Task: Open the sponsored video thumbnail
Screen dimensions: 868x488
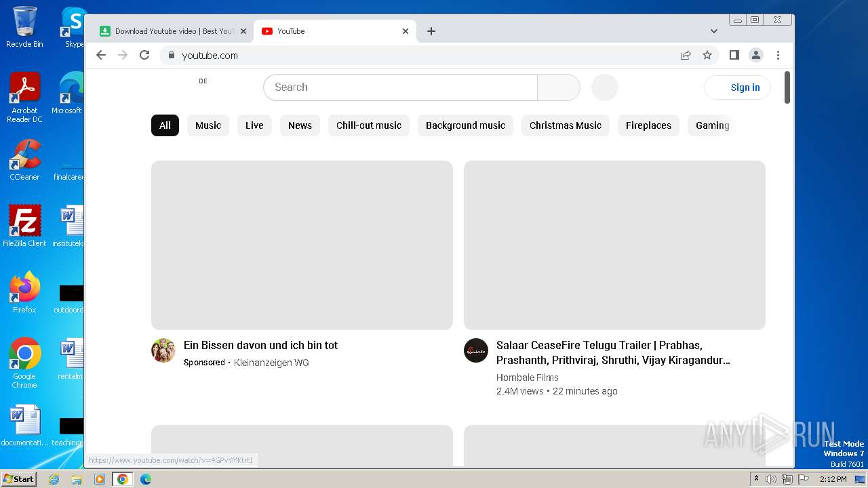Action: click(x=302, y=245)
